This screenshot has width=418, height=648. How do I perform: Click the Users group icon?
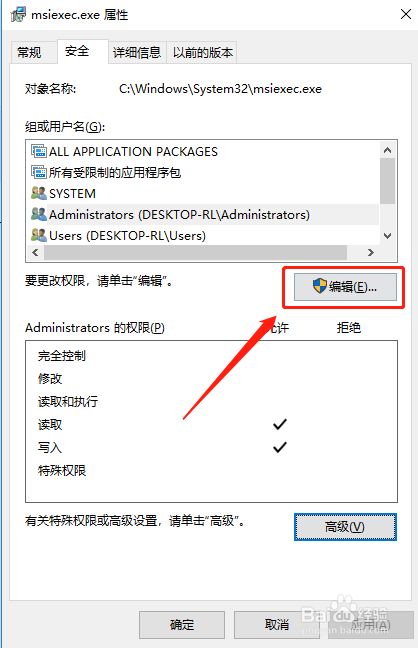tap(39, 235)
